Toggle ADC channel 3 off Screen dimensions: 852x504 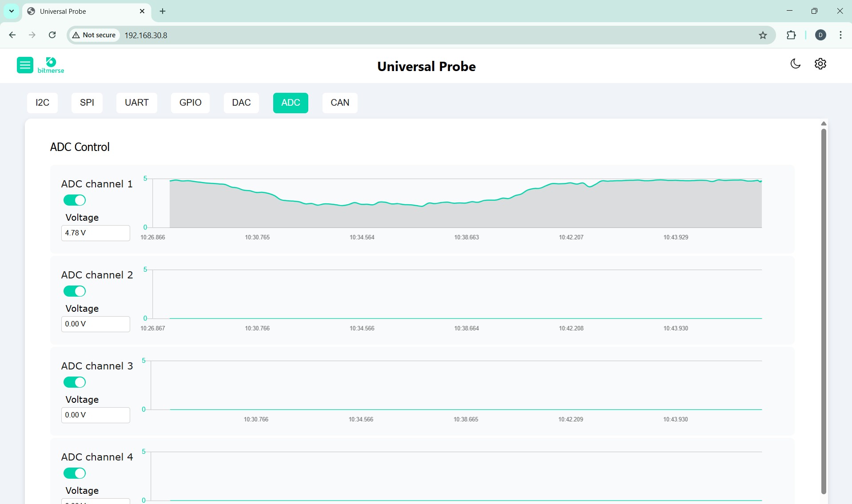[x=75, y=382]
